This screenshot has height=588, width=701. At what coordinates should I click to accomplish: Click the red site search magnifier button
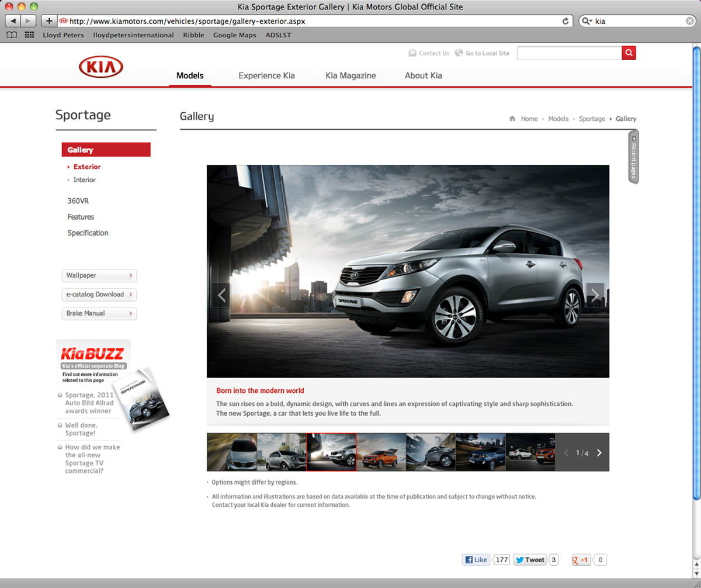click(629, 53)
